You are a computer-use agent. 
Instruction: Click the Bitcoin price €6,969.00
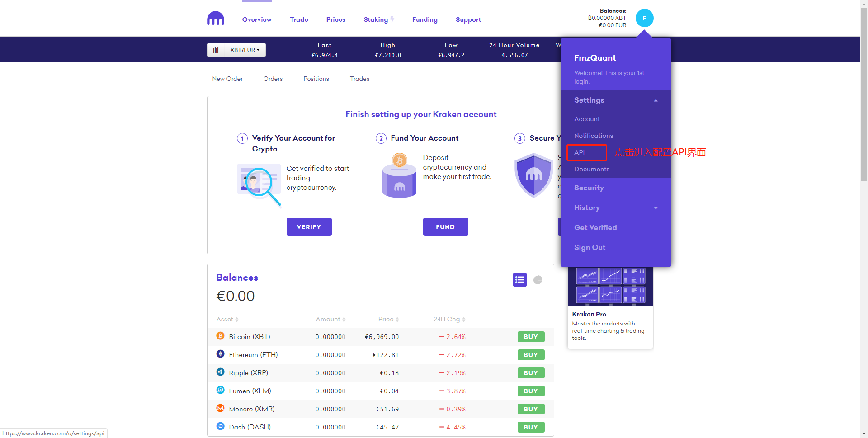coord(382,337)
